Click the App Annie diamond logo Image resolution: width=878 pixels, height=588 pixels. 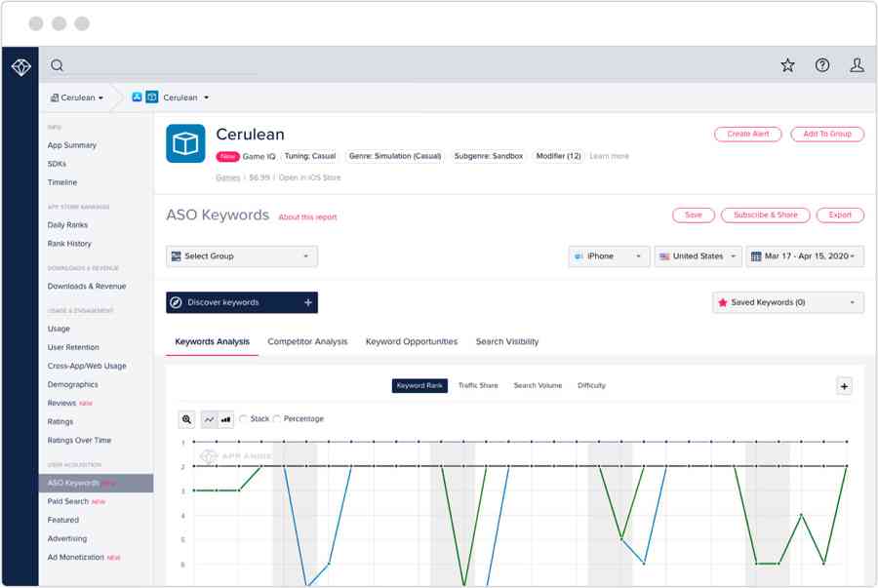20,67
